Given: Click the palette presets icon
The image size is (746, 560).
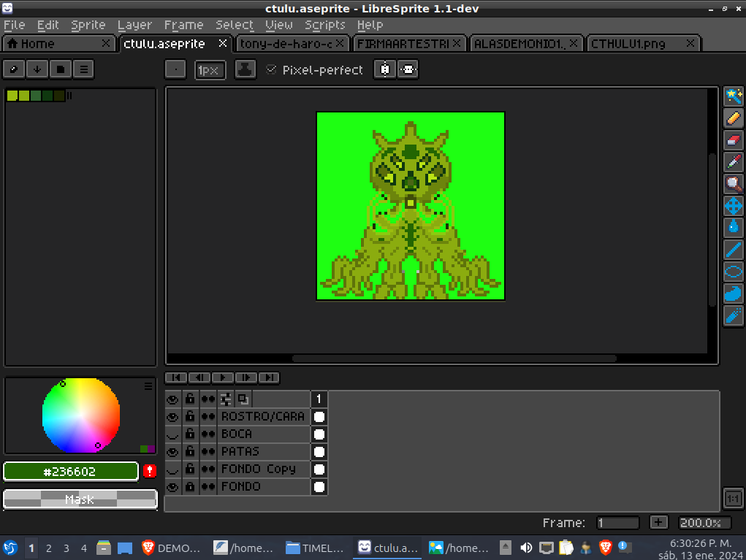Looking at the screenshot, I should point(61,69).
